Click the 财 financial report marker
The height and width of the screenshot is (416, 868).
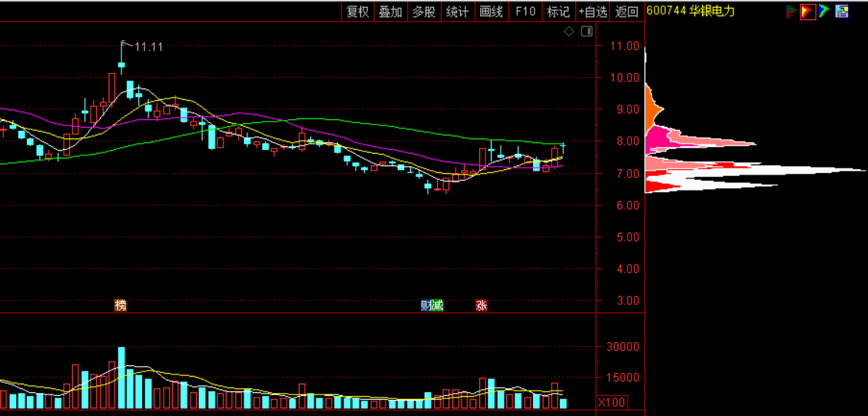425,305
